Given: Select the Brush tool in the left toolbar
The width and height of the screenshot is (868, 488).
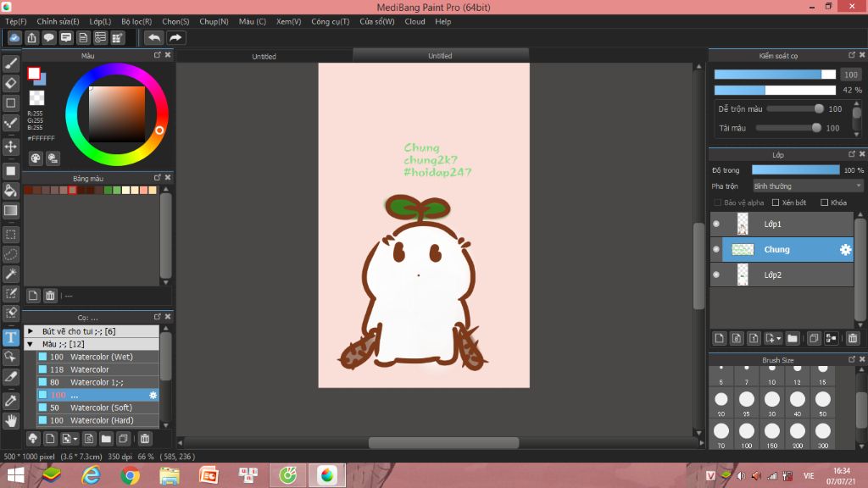Looking at the screenshot, I should pyautogui.click(x=10, y=64).
